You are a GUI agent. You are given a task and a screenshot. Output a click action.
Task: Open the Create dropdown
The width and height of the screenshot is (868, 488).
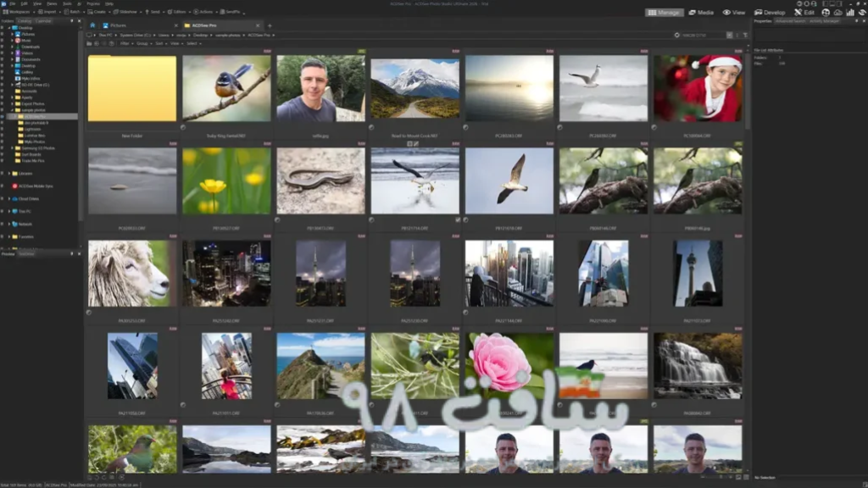[x=99, y=12]
